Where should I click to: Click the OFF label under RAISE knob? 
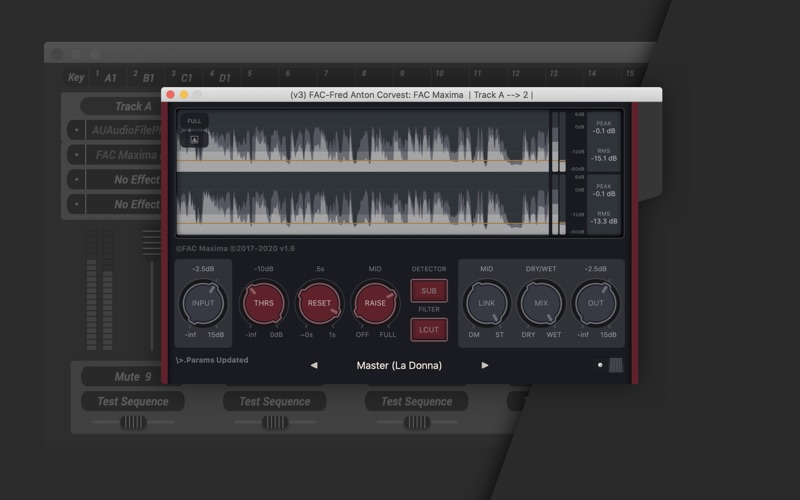coord(362,335)
